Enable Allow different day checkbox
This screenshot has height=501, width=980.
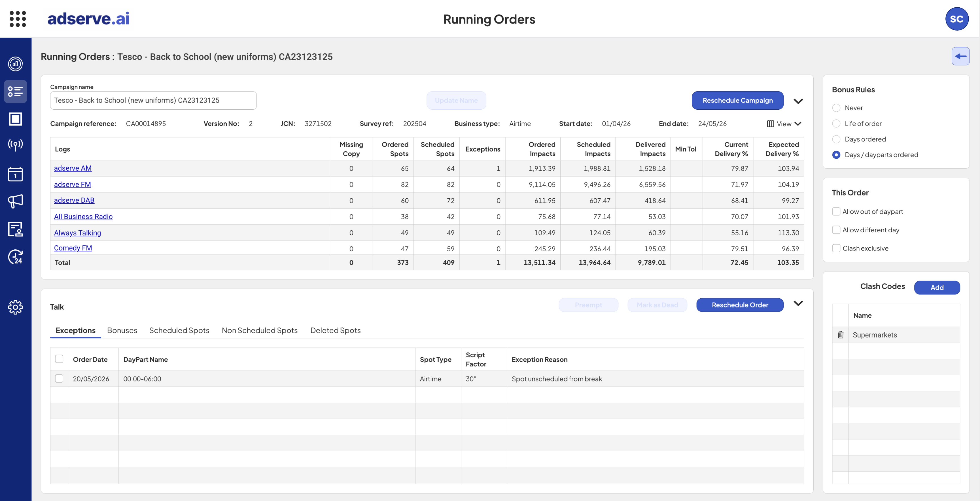coord(836,230)
